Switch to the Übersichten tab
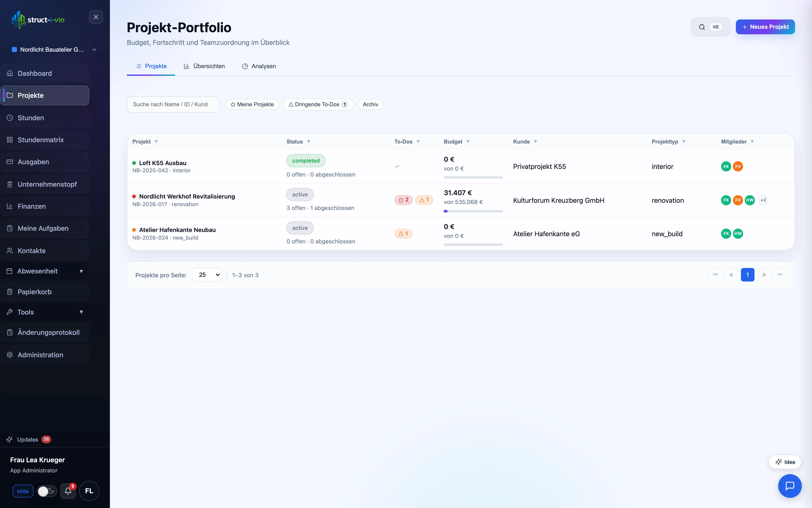The width and height of the screenshot is (812, 508). (204, 66)
